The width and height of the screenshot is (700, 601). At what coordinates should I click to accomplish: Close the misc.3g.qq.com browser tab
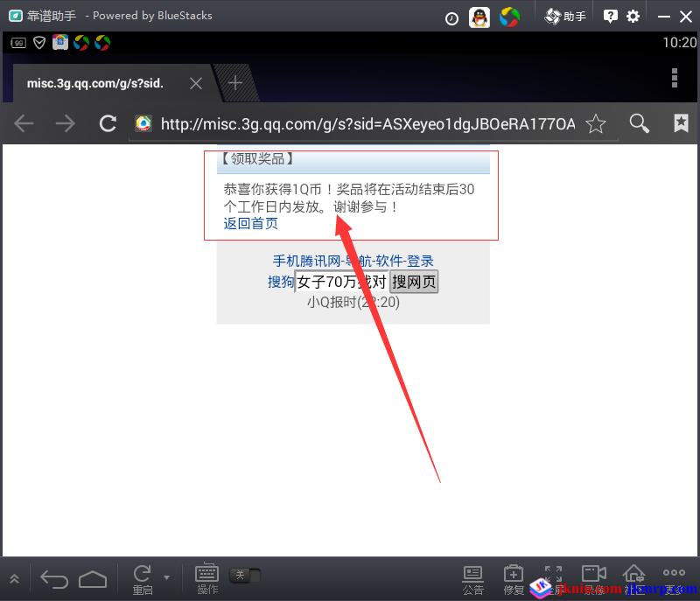(196, 83)
